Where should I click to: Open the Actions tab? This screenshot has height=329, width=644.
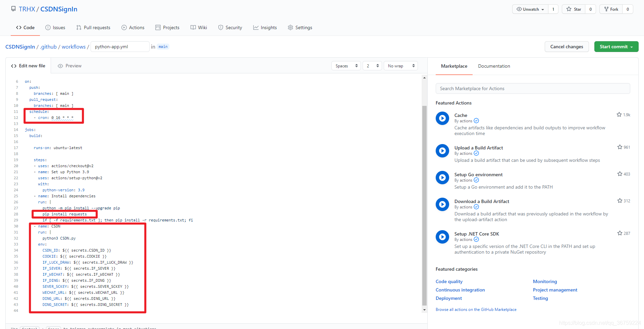tap(133, 27)
